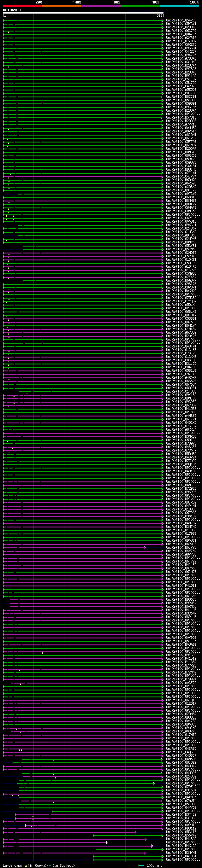Screen dimensions: 202x868
Task: Select the UniRef100_Q75CB7 hit label
Action: point(181,298)
